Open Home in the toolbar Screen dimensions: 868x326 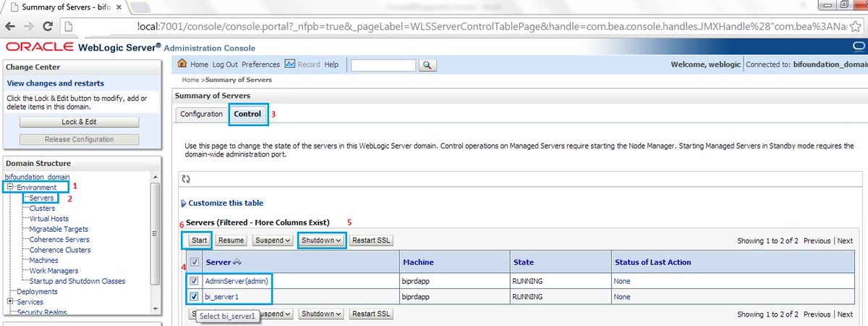[x=199, y=64]
